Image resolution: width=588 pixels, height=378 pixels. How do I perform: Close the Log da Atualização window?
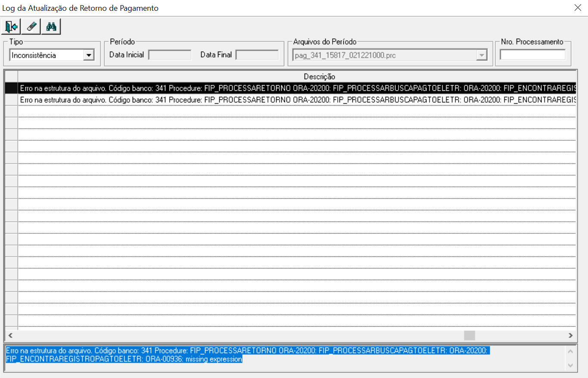(578, 8)
